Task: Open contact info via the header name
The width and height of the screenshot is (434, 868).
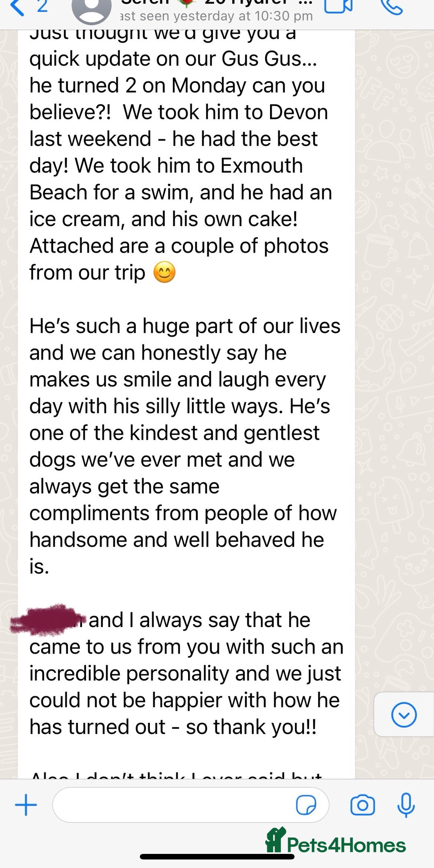Action: (x=217, y=2)
